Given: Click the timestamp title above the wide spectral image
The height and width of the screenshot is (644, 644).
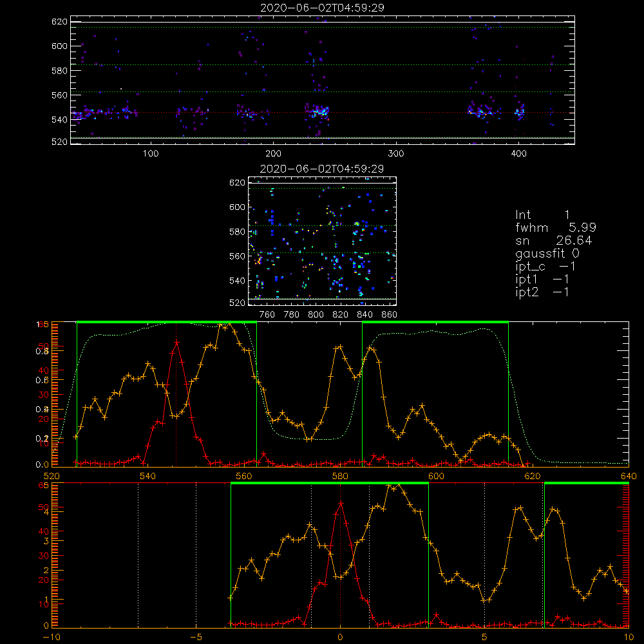Looking at the screenshot, I should 322,8.
